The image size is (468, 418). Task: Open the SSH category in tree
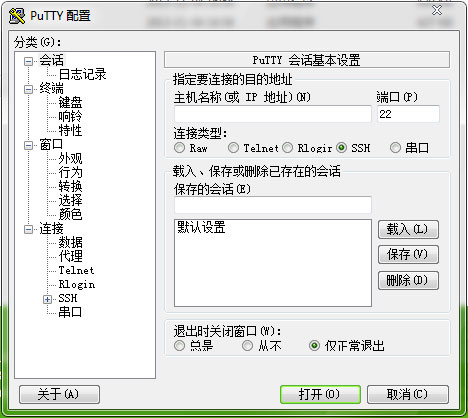(x=68, y=298)
